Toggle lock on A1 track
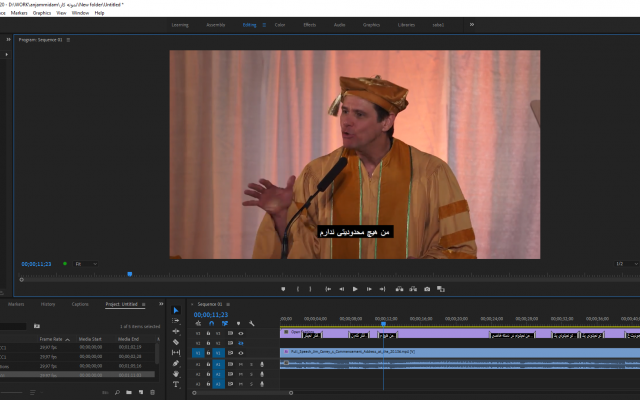640x400 pixels. 208,364
